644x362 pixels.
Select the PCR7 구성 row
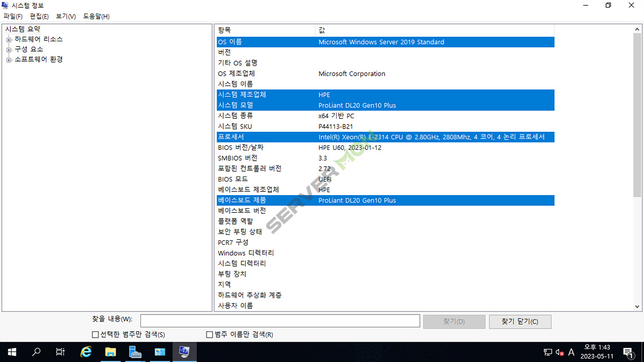pos(385,243)
